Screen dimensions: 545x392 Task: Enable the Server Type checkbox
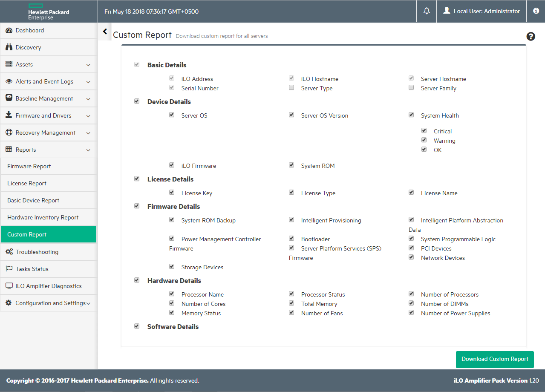point(291,88)
